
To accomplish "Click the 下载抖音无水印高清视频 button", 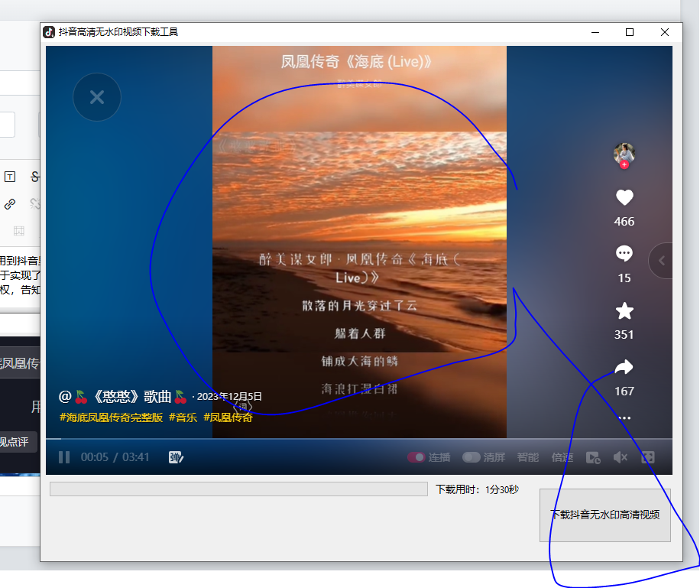I will tap(605, 515).
